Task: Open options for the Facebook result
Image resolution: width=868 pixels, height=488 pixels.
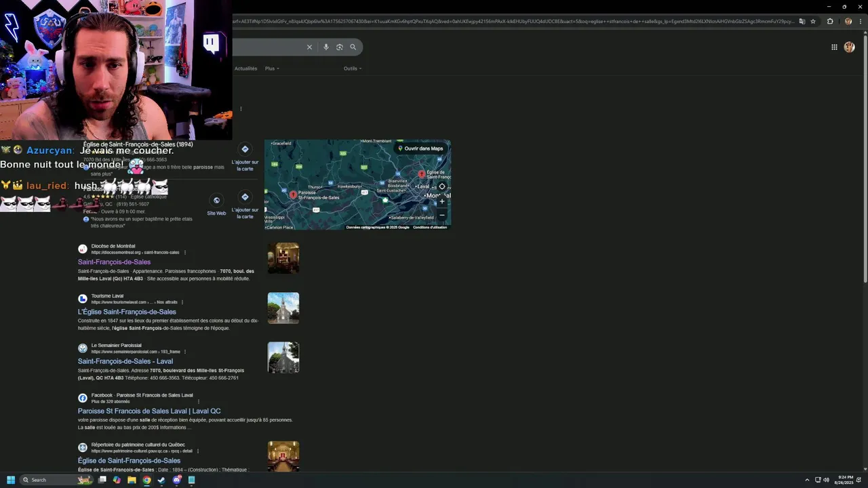Action: pos(199,401)
